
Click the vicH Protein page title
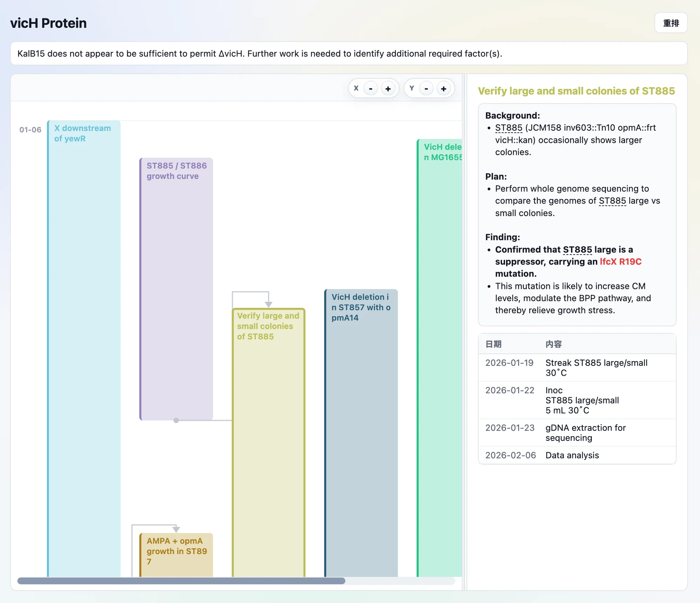point(49,23)
